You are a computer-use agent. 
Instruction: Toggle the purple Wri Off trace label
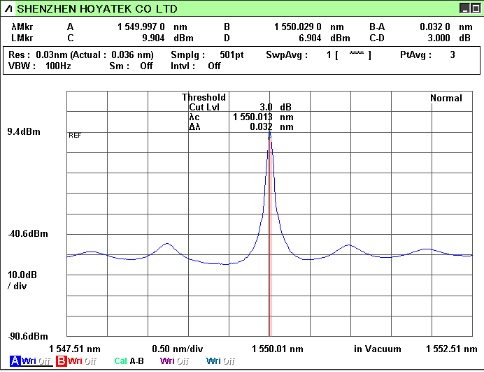point(174,361)
